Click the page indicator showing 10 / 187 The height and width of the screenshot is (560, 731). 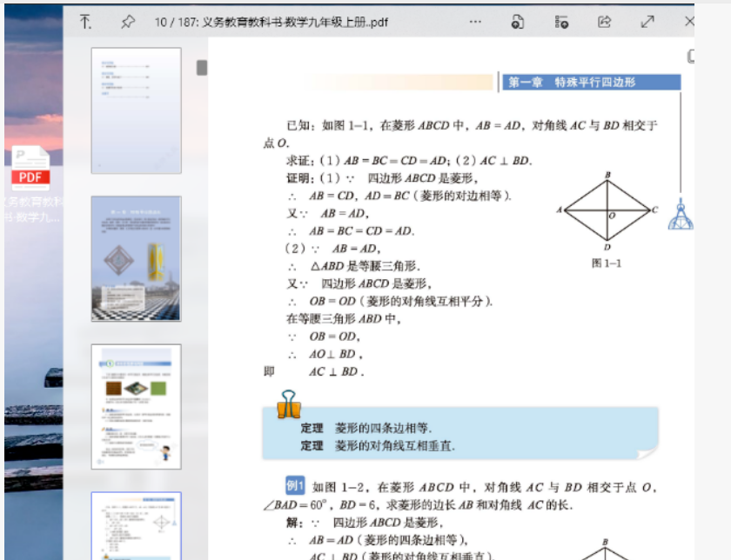(174, 21)
